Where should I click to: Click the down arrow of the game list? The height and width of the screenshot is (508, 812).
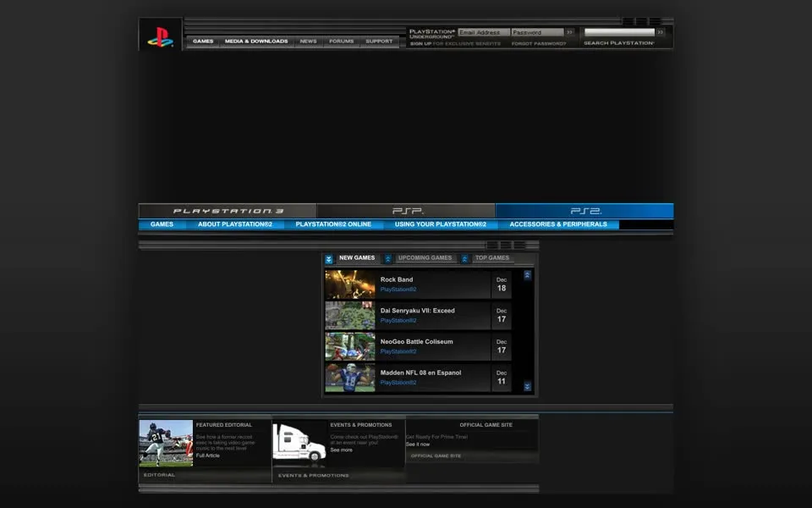tap(527, 386)
